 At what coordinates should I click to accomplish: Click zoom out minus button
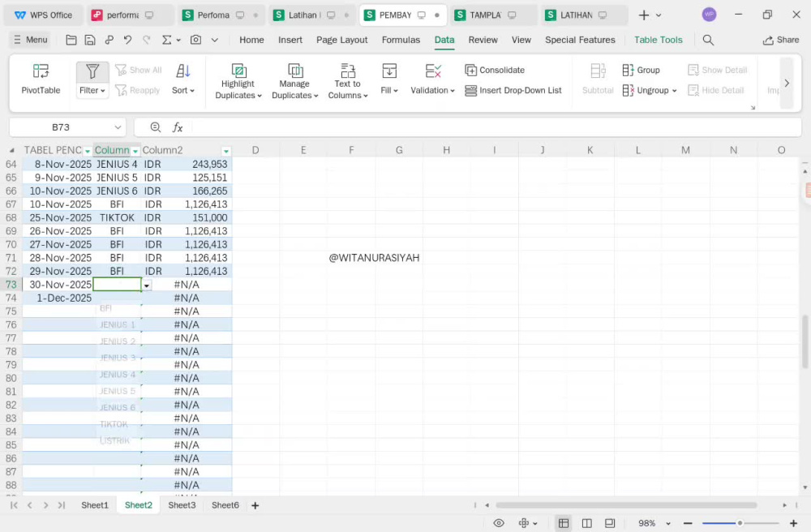(x=688, y=523)
